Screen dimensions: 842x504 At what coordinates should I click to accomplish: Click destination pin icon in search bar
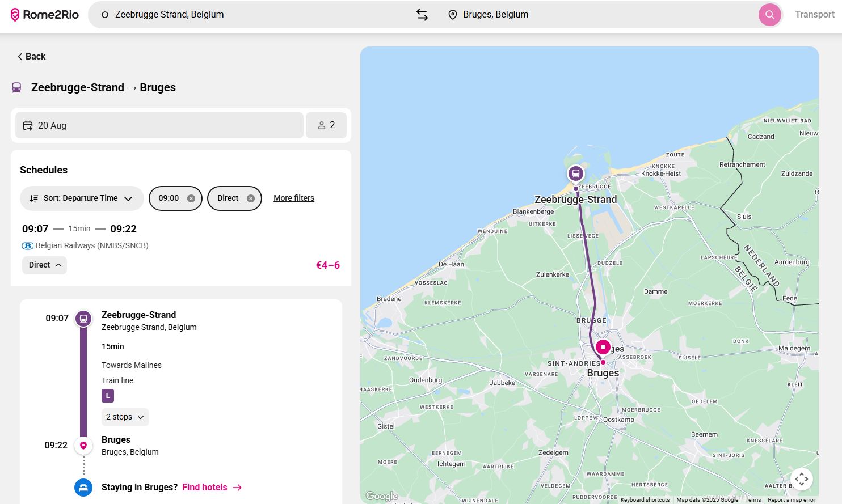[452, 15]
